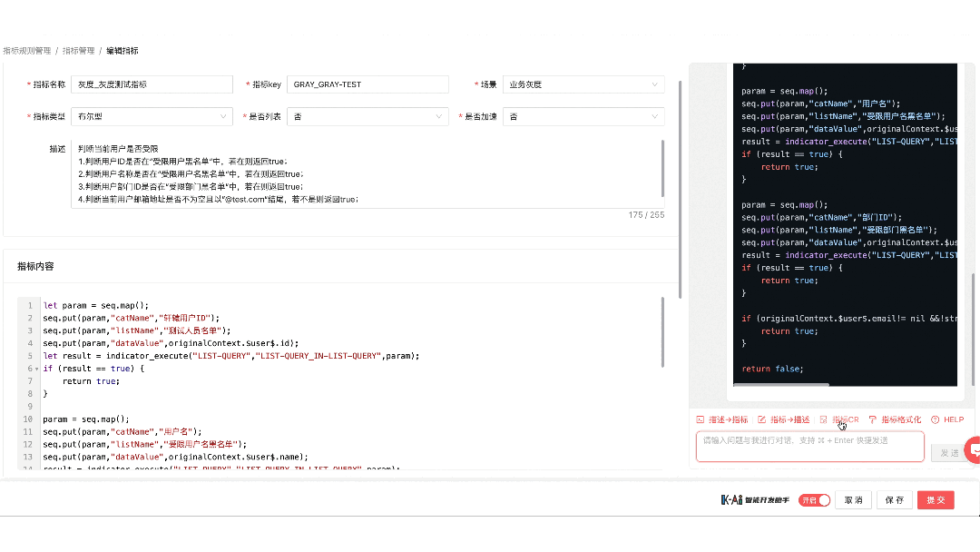Viewport: 980px width, 552px height.
Task: Focus the 指标名称 input field
Action: point(152,84)
